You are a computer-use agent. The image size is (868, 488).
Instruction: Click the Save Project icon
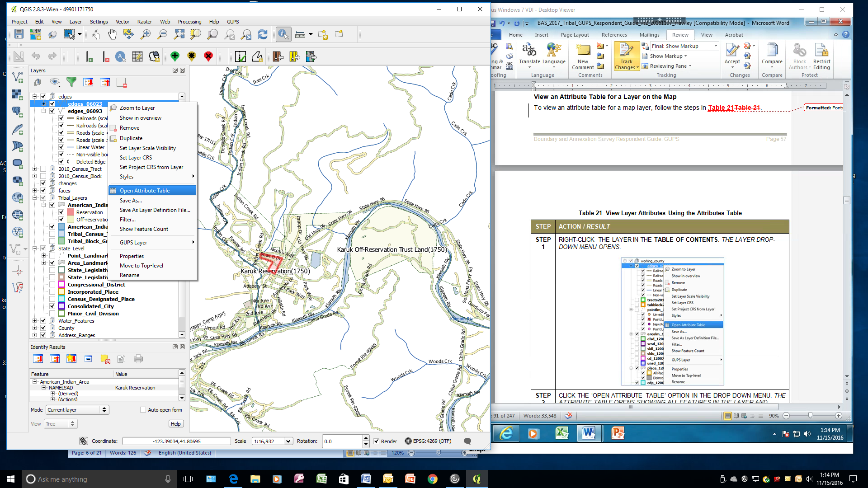19,34
